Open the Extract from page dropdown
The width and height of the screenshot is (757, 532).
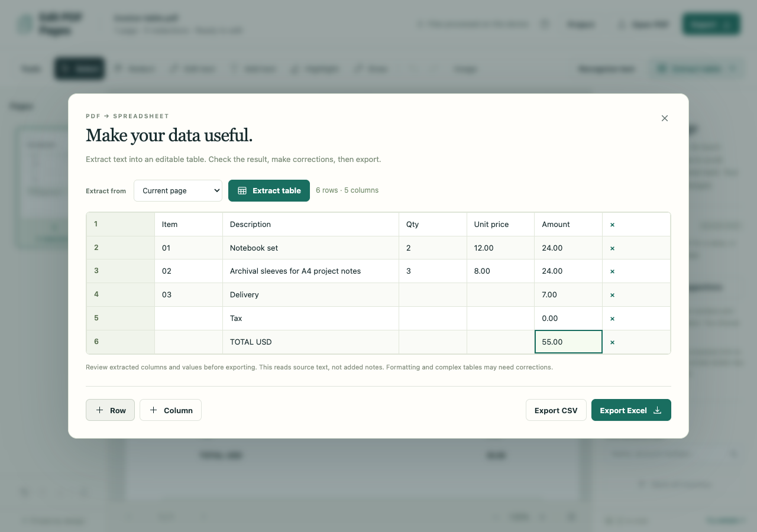click(178, 190)
